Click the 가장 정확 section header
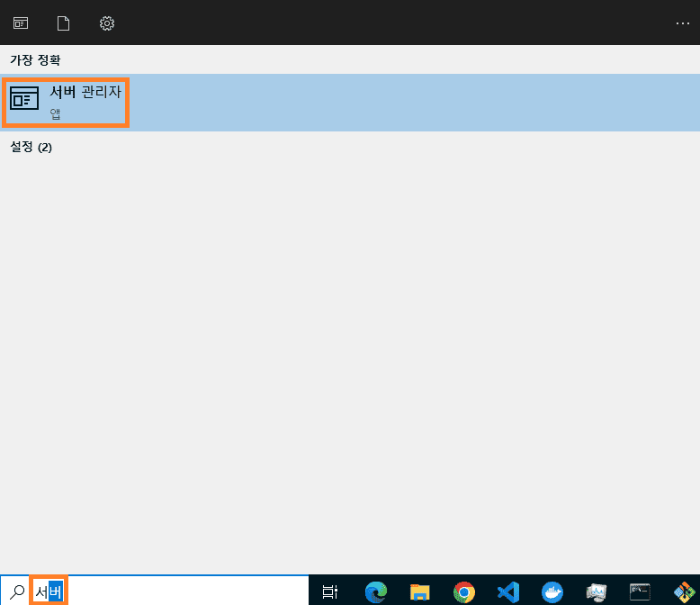Viewport: 700px width, 605px height. tap(35, 60)
